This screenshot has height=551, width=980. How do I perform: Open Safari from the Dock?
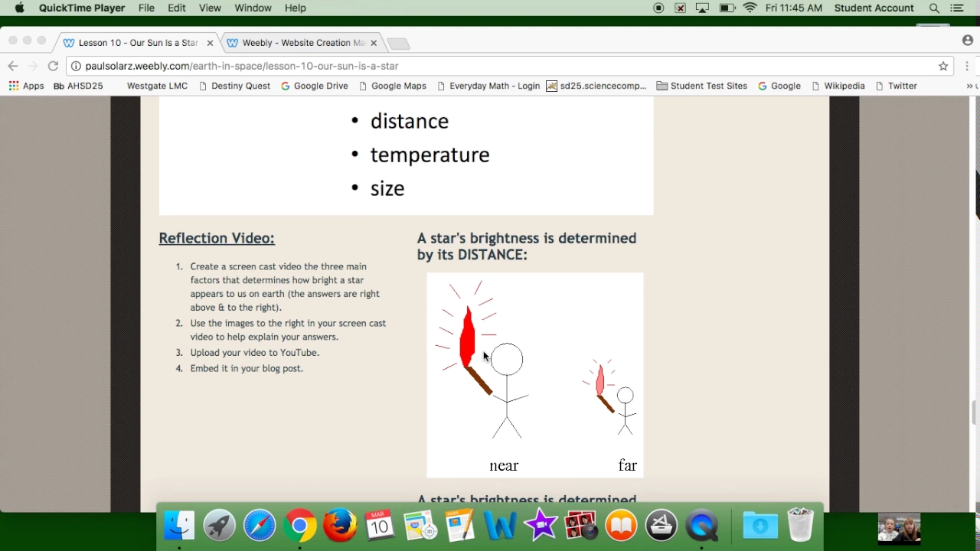(x=260, y=526)
